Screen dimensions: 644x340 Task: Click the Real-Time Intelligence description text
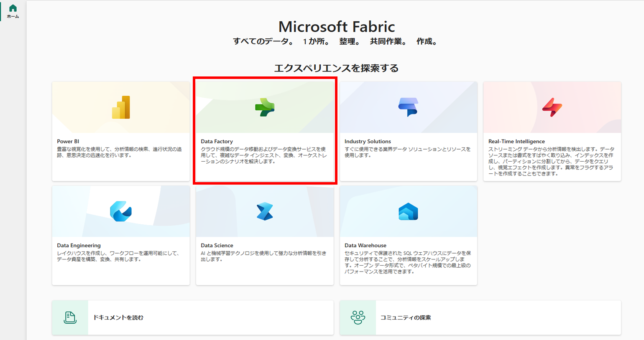point(551,161)
